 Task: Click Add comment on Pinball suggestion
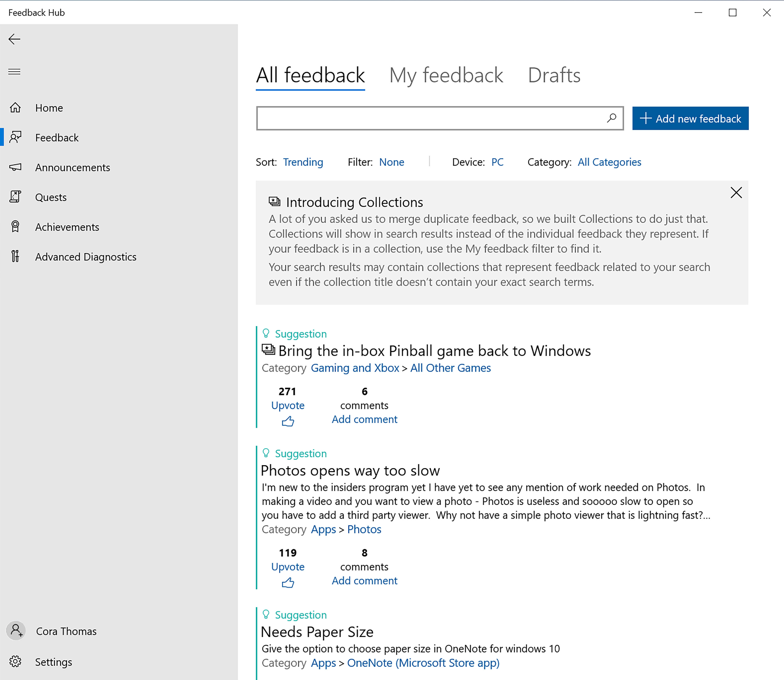[365, 419]
